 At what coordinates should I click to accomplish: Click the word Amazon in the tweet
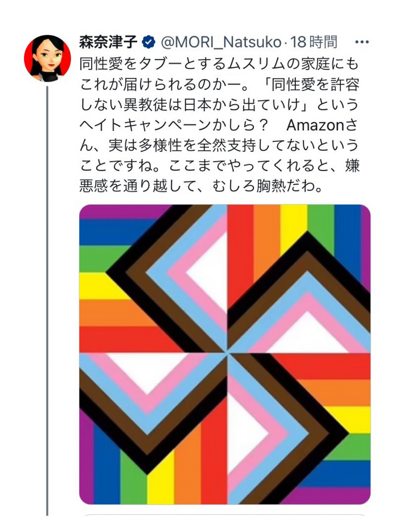coord(315,125)
